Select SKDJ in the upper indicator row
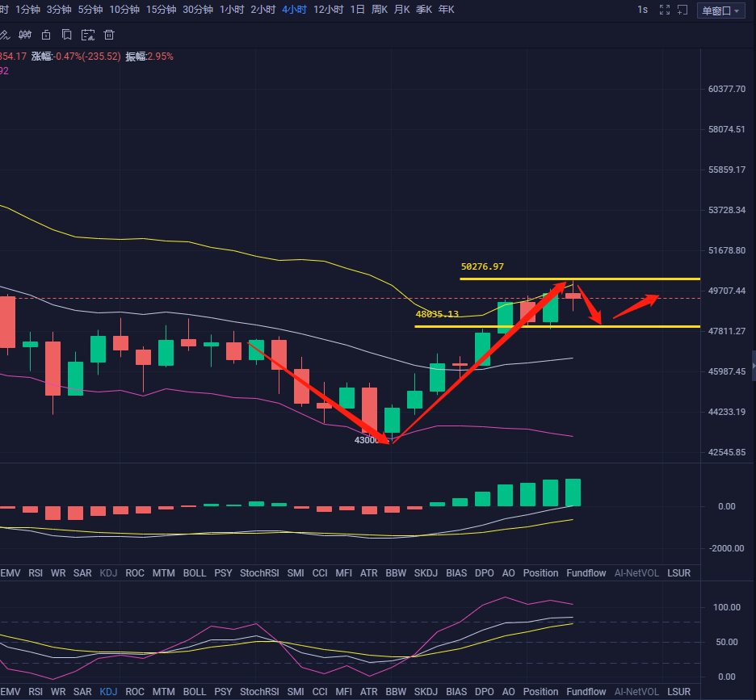This screenshot has width=756, height=700. click(x=426, y=573)
